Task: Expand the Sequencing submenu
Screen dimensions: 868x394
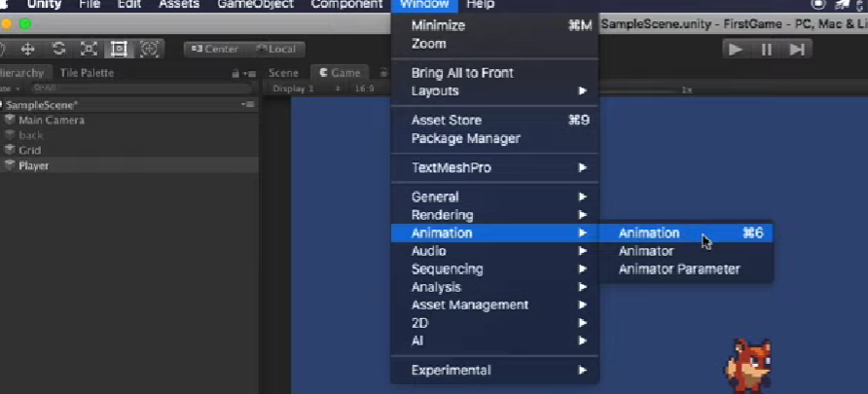Action: point(494,269)
